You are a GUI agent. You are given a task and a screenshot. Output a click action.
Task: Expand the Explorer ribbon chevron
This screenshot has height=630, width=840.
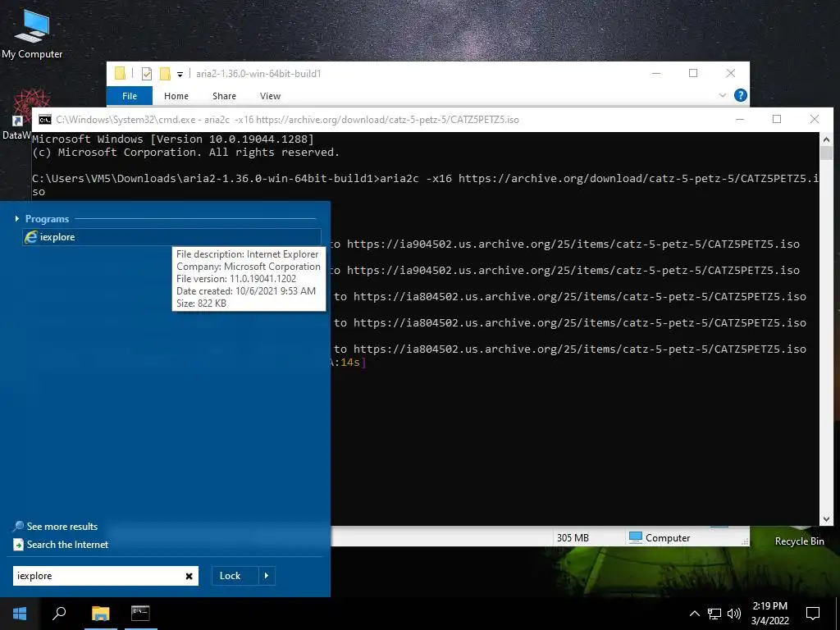722,95
